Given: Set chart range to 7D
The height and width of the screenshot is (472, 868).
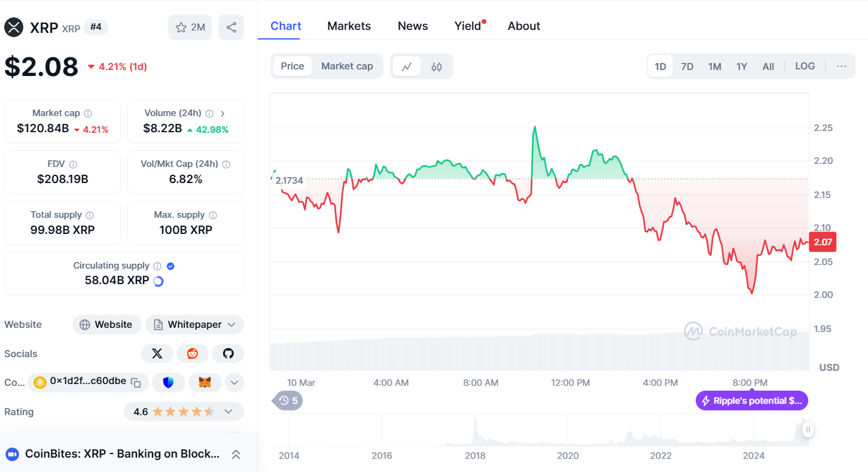Looking at the screenshot, I should 687,66.
